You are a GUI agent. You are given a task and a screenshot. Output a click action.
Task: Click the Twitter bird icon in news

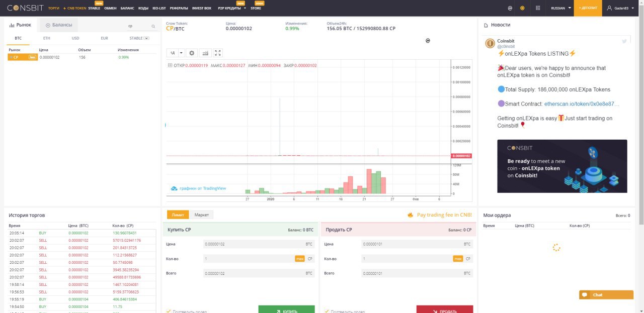(x=624, y=41)
